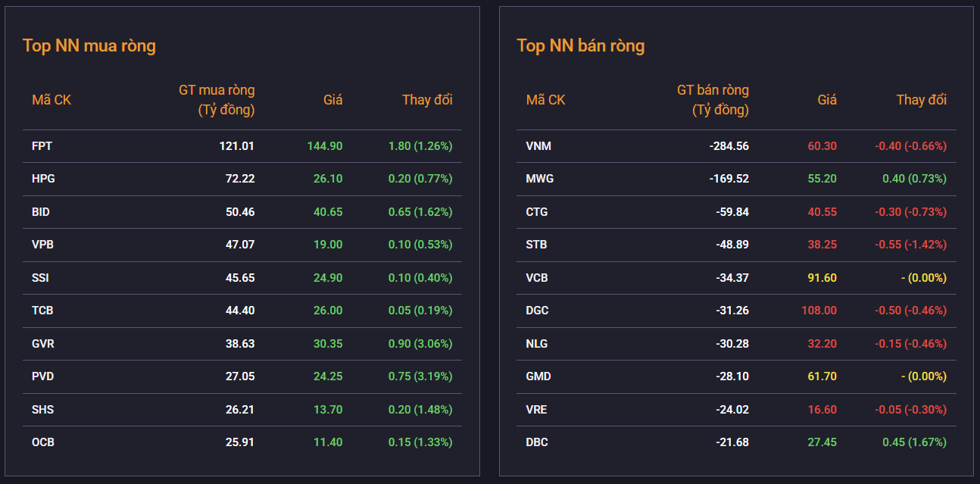The width and height of the screenshot is (980, 484).
Task: Open the GMD stock ticker
Action: click(538, 376)
